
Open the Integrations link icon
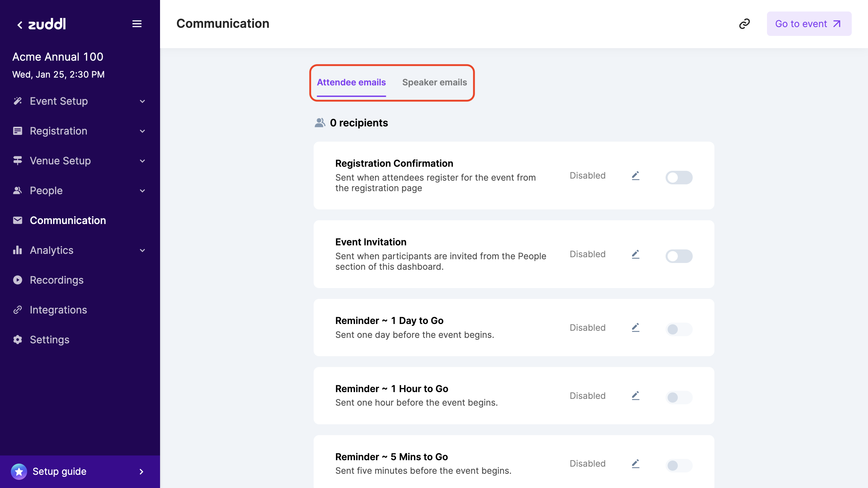pyautogui.click(x=18, y=309)
